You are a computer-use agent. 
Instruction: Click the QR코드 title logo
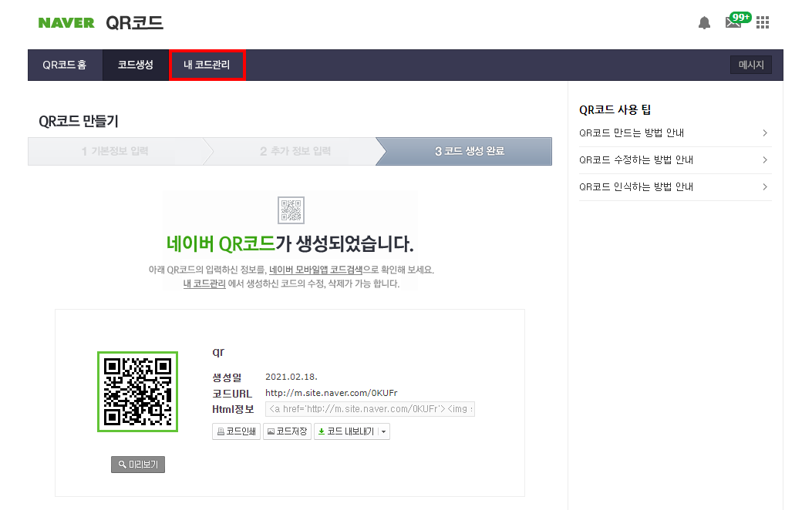coord(135,23)
